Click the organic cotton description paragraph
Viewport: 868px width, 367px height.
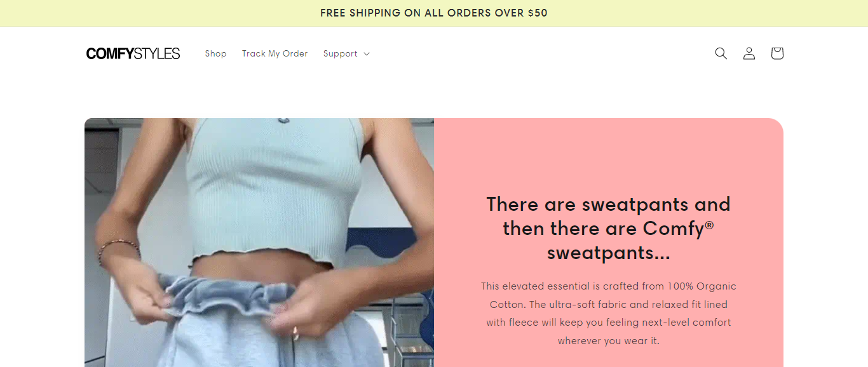click(x=609, y=314)
